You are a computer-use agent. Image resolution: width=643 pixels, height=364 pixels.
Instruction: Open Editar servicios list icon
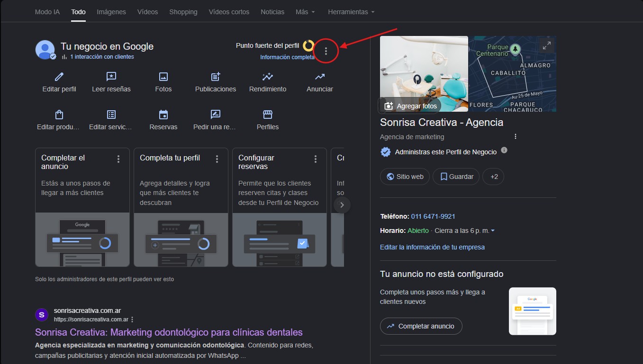(x=111, y=115)
